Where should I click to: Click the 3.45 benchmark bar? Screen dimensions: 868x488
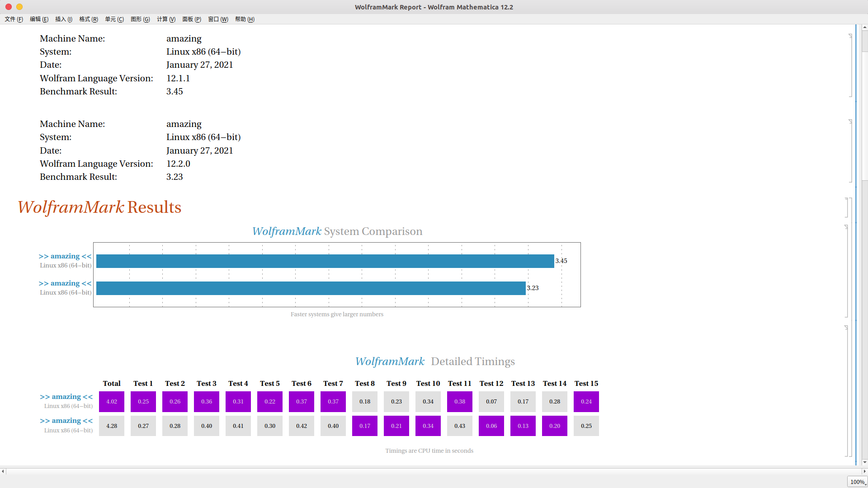pos(325,261)
